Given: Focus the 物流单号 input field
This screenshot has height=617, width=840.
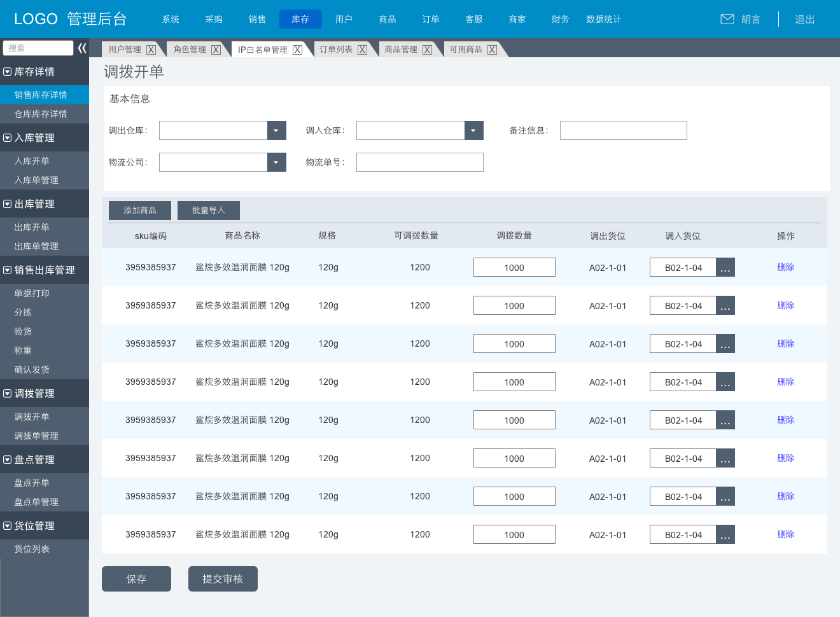Looking at the screenshot, I should coord(420,162).
